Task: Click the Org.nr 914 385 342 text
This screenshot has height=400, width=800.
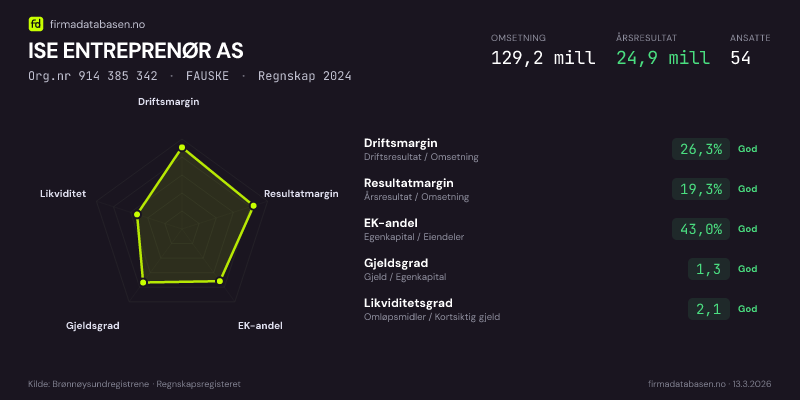Action: click(93, 76)
